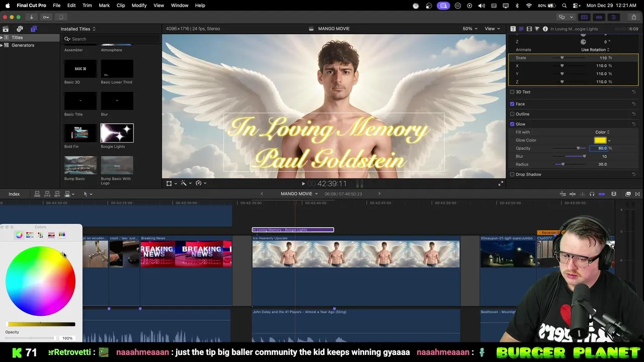This screenshot has width=644, height=362.
Task: Click the Connect clip to storyline button
Action: click(37, 194)
